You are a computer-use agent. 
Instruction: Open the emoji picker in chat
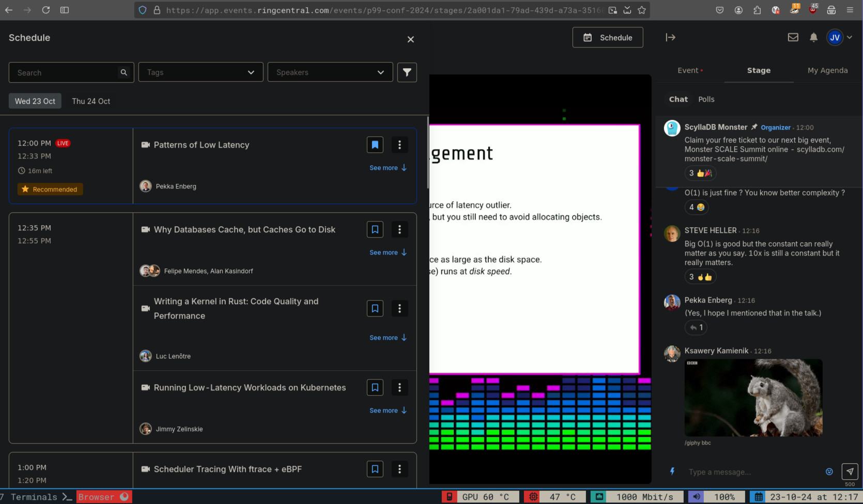pos(829,471)
